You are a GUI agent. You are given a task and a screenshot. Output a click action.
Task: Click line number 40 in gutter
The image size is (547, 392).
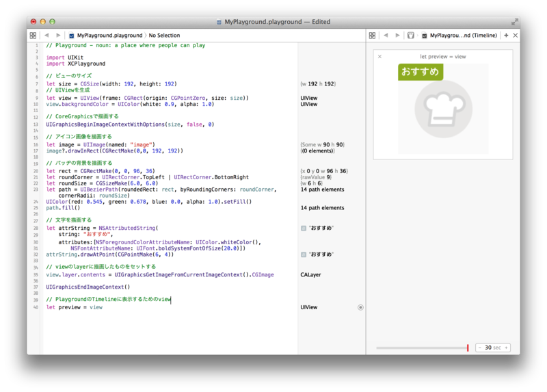36,307
